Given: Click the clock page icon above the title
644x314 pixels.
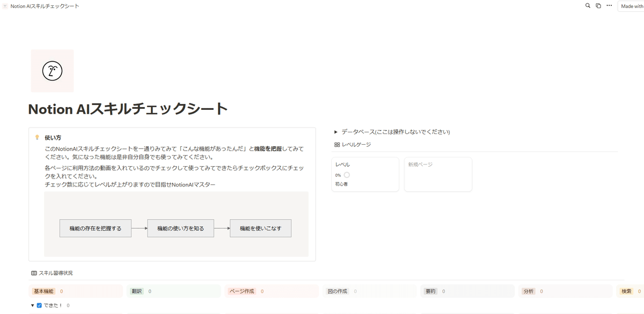Looking at the screenshot, I should (52, 70).
